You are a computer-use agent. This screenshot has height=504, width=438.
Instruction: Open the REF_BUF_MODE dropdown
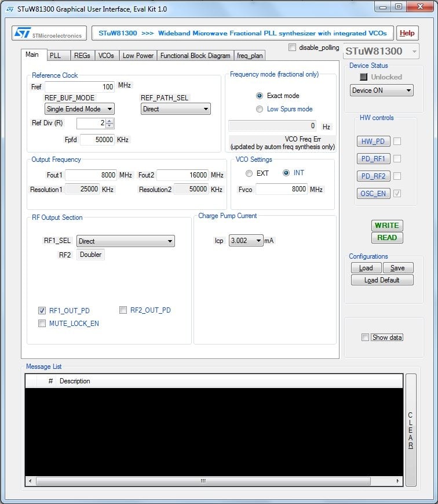coord(79,109)
